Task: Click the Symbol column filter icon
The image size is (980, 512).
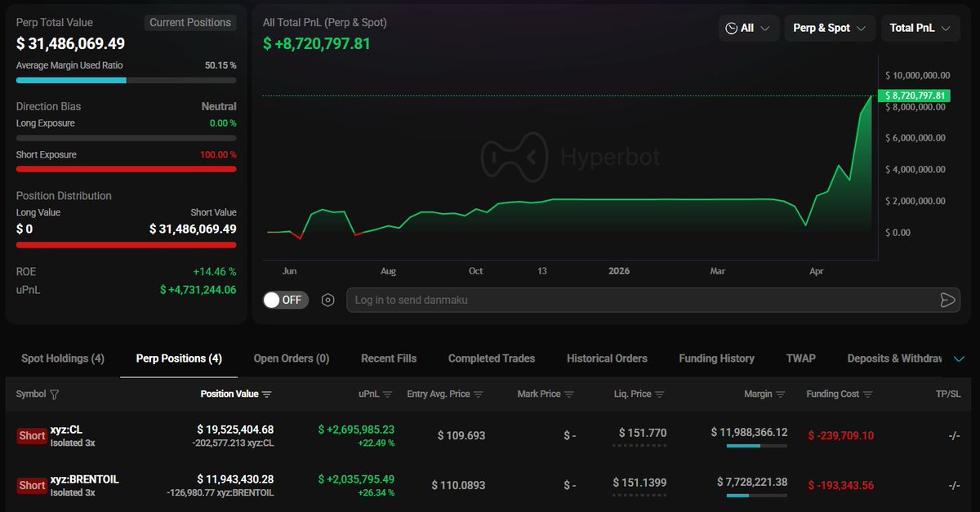Action: click(55, 394)
